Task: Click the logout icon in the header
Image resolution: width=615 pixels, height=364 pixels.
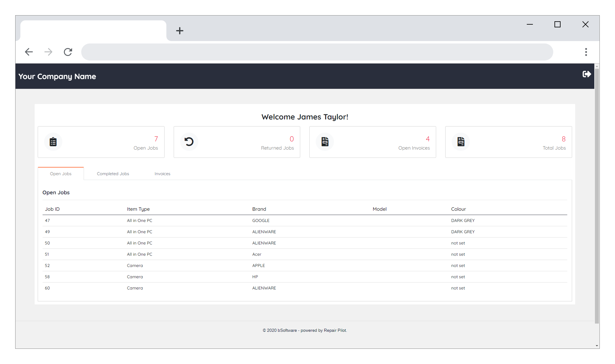Action: tap(586, 74)
